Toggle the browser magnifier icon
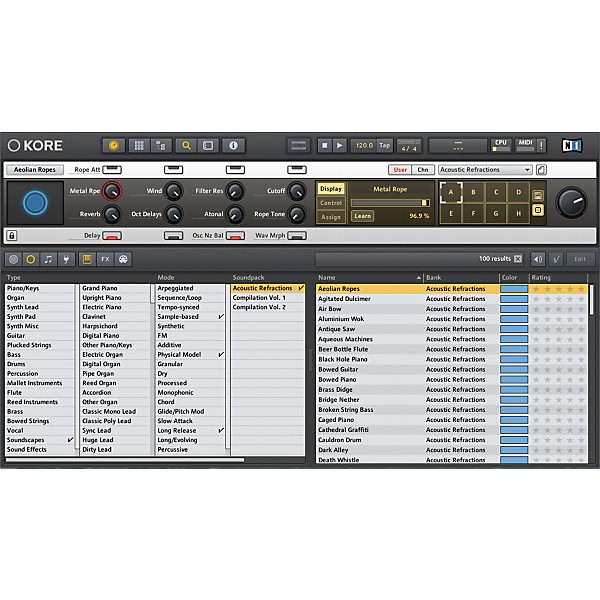 [x=186, y=146]
